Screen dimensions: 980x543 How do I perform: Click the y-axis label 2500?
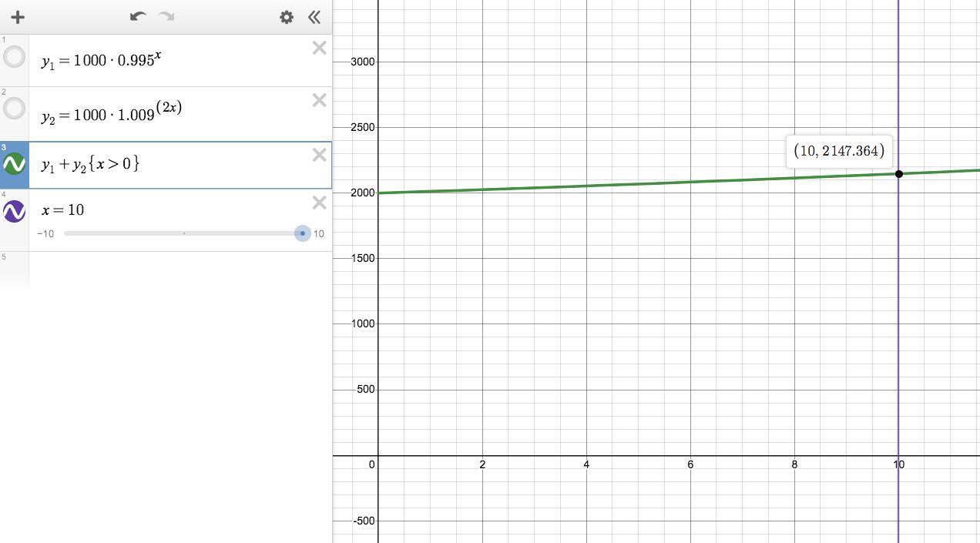point(362,127)
